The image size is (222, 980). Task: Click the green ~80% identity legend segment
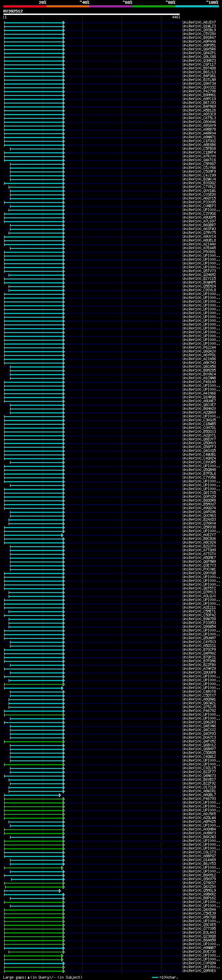(154, 6)
